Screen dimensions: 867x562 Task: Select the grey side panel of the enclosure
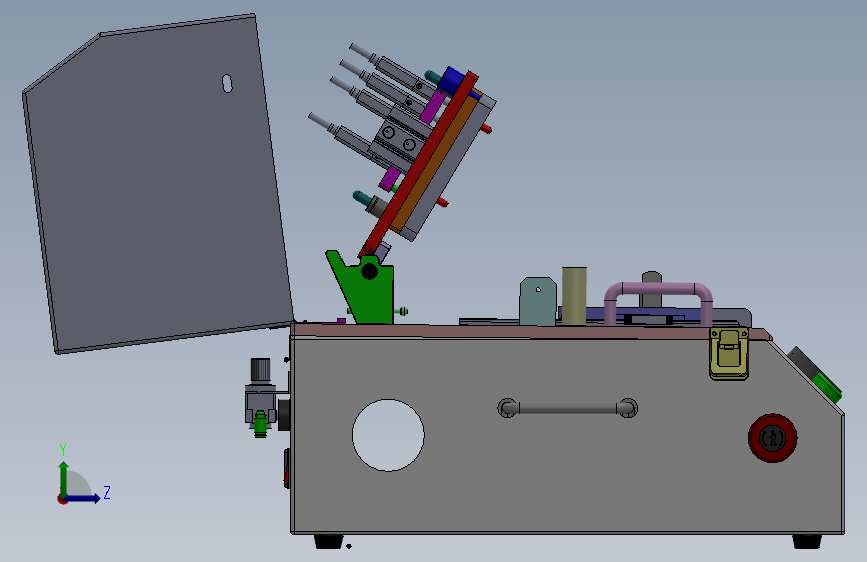click(568, 435)
